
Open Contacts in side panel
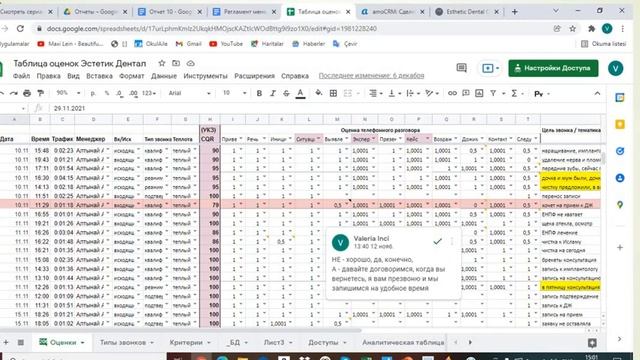(620, 178)
